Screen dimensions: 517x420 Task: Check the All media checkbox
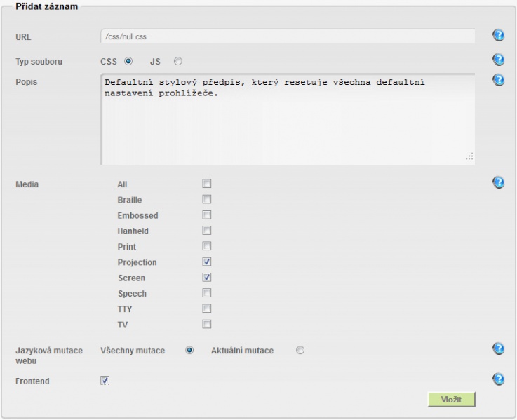207,183
